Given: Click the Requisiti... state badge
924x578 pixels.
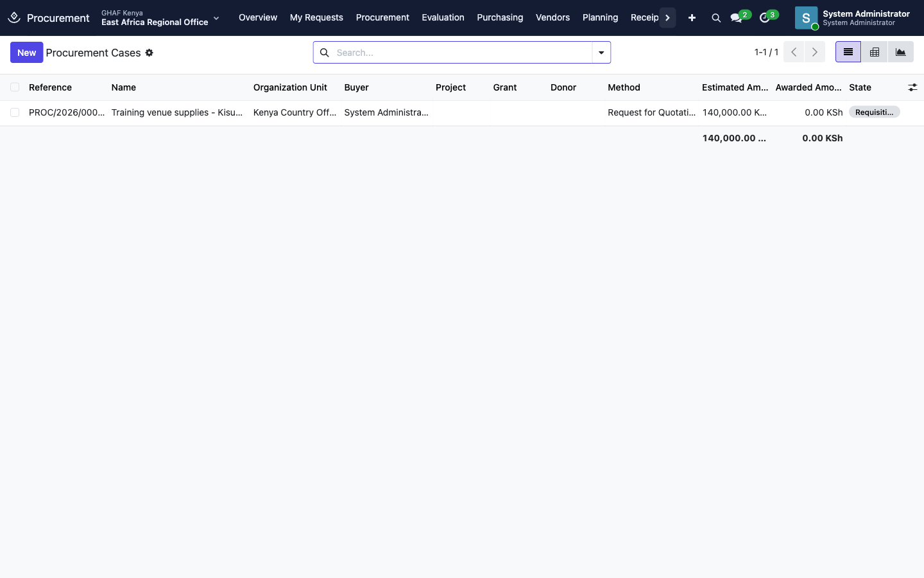Looking at the screenshot, I should tap(874, 112).
